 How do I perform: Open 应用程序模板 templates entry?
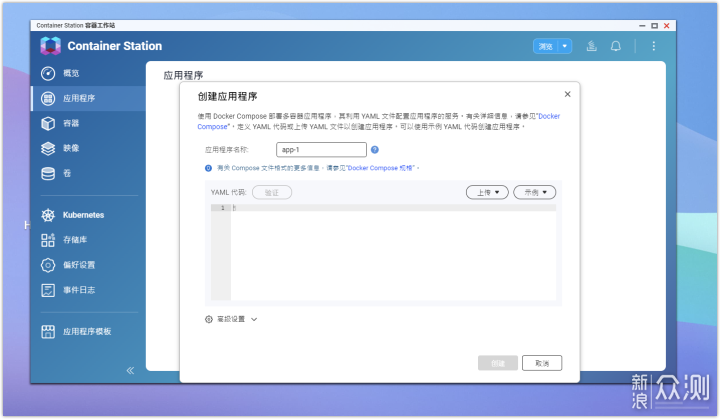click(x=88, y=331)
